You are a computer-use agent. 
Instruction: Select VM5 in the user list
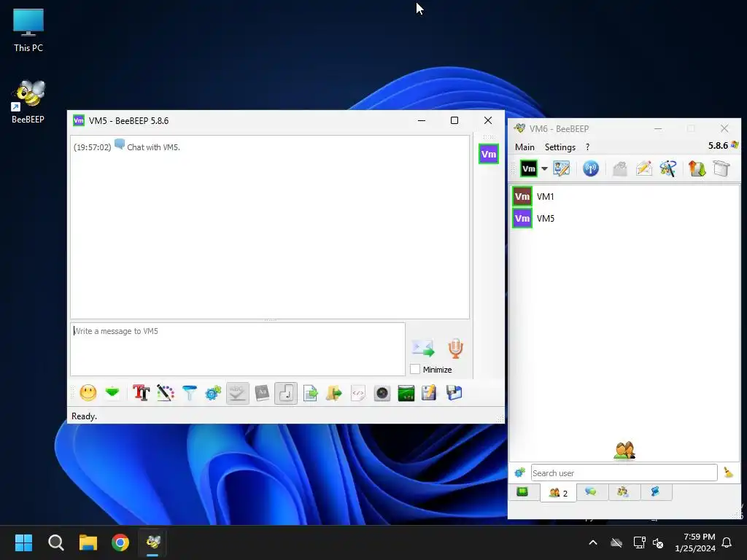(x=624, y=219)
